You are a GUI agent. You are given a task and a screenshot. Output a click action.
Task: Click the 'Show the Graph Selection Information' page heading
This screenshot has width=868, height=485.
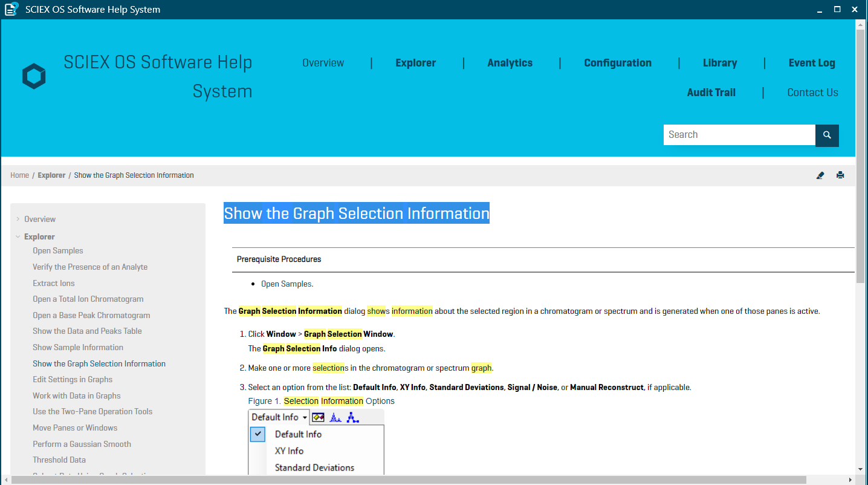(x=357, y=213)
